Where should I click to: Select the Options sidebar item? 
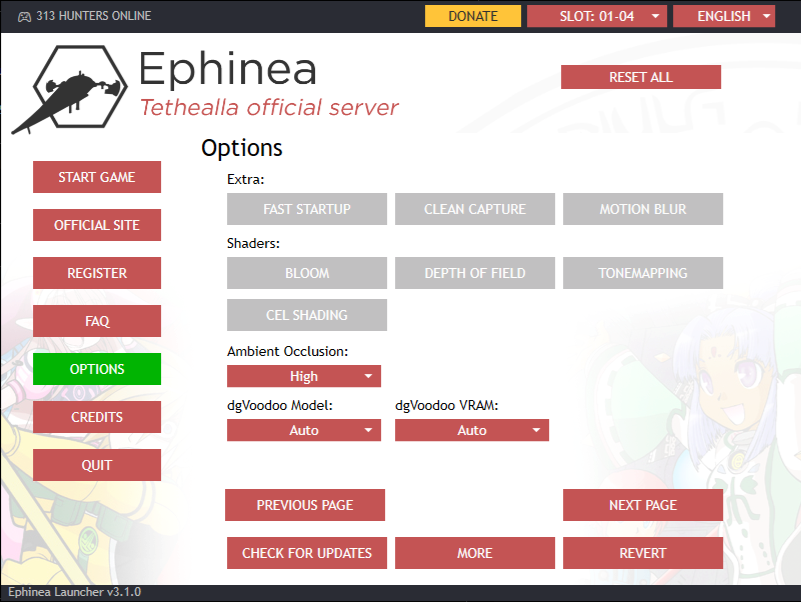point(97,369)
